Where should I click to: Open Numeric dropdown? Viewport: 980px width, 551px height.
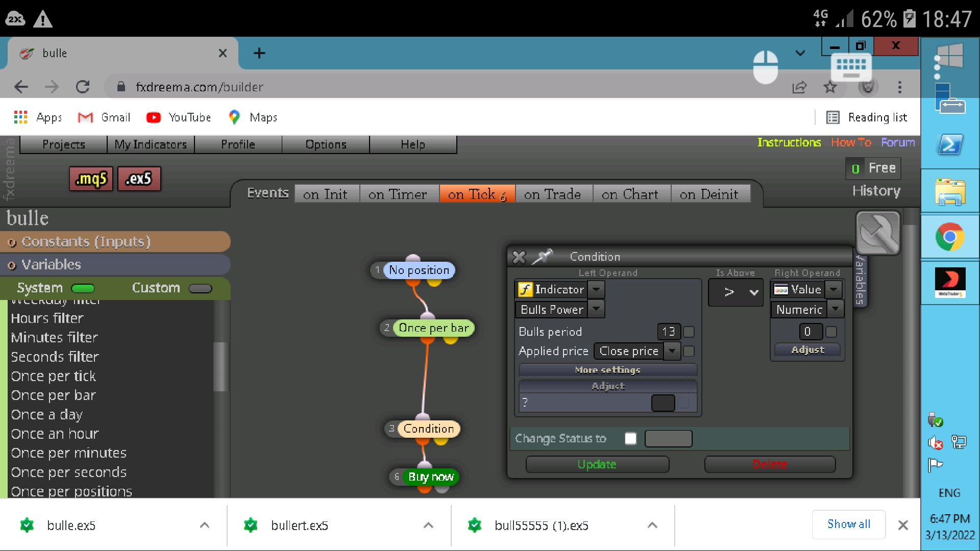point(835,309)
